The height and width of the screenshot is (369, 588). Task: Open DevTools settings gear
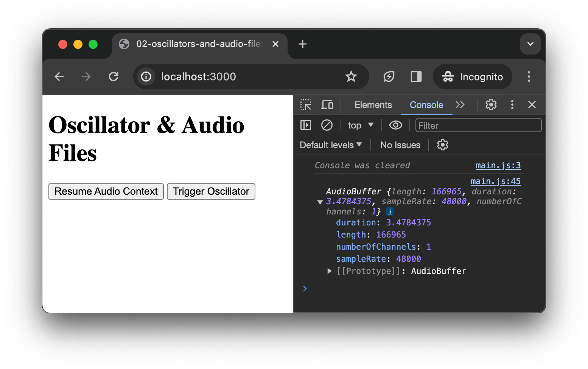(x=491, y=105)
